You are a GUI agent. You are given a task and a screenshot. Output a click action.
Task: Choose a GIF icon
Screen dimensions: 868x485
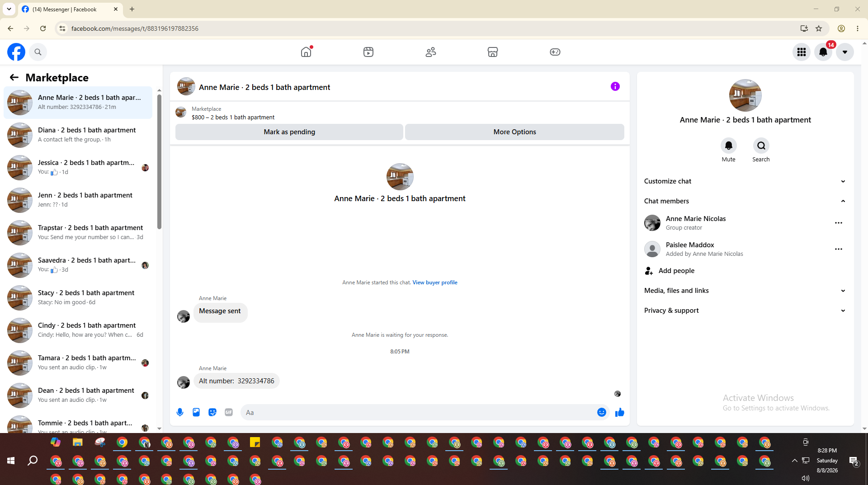(229, 412)
